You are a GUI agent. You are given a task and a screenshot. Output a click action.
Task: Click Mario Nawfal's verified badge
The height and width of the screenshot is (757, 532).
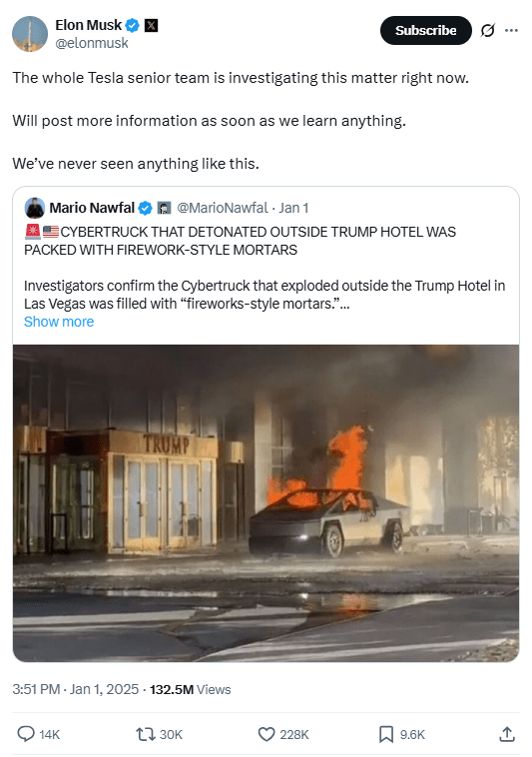[145, 208]
